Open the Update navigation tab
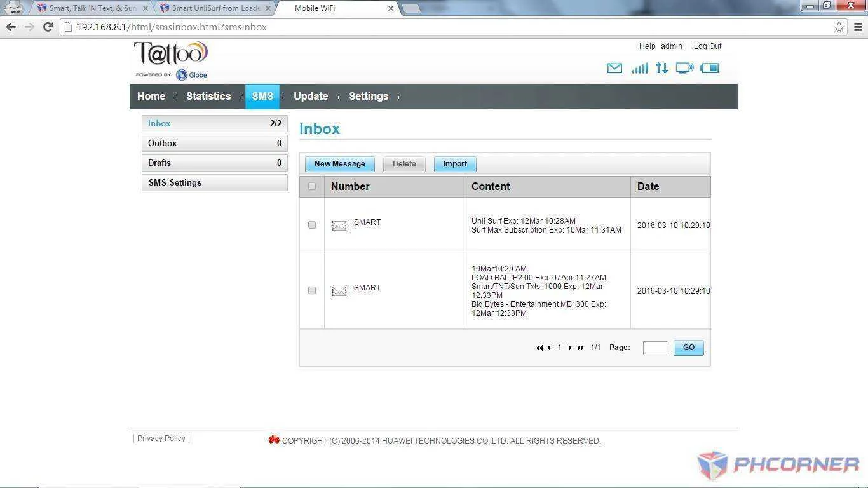Viewport: 868px width, 488px height. click(x=311, y=96)
